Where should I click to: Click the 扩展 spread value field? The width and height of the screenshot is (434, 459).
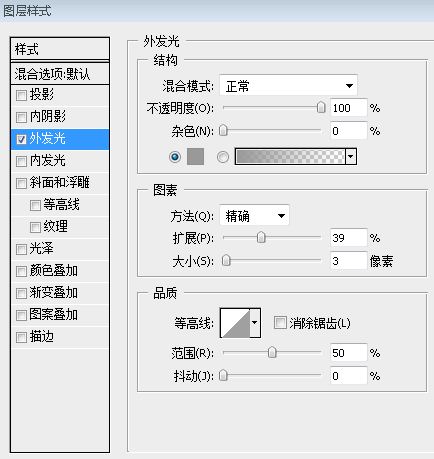pos(349,238)
